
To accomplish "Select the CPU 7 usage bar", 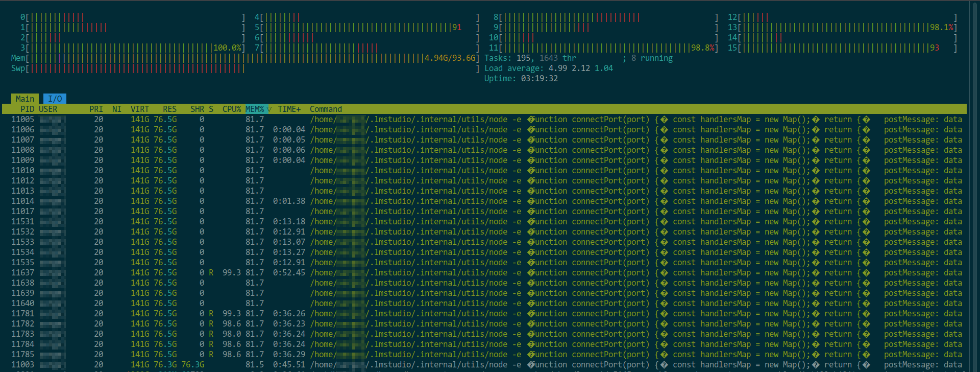I will 367,48.
